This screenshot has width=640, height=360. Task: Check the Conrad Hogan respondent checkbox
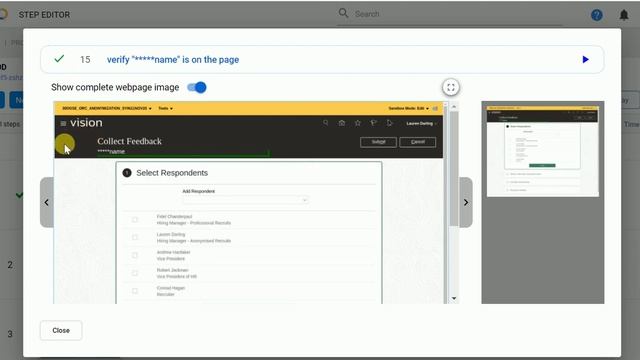(135, 291)
